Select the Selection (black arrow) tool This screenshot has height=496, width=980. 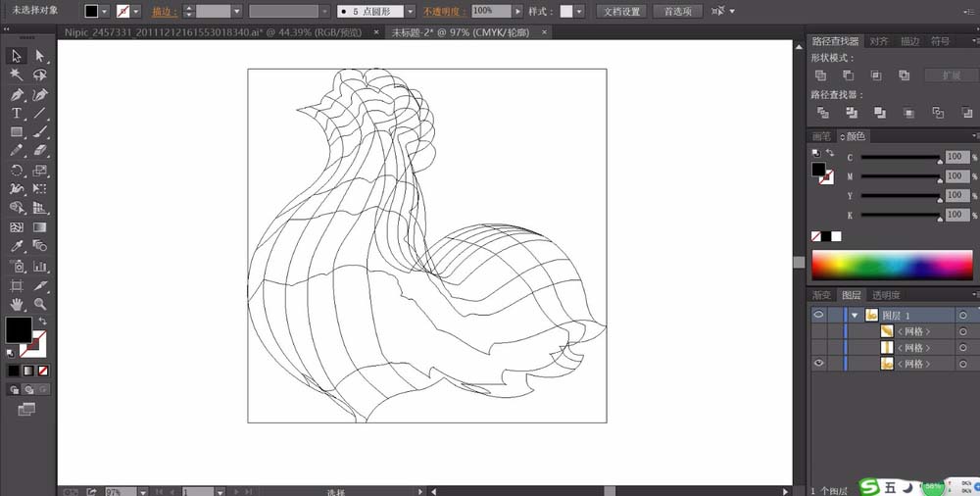[x=17, y=56]
